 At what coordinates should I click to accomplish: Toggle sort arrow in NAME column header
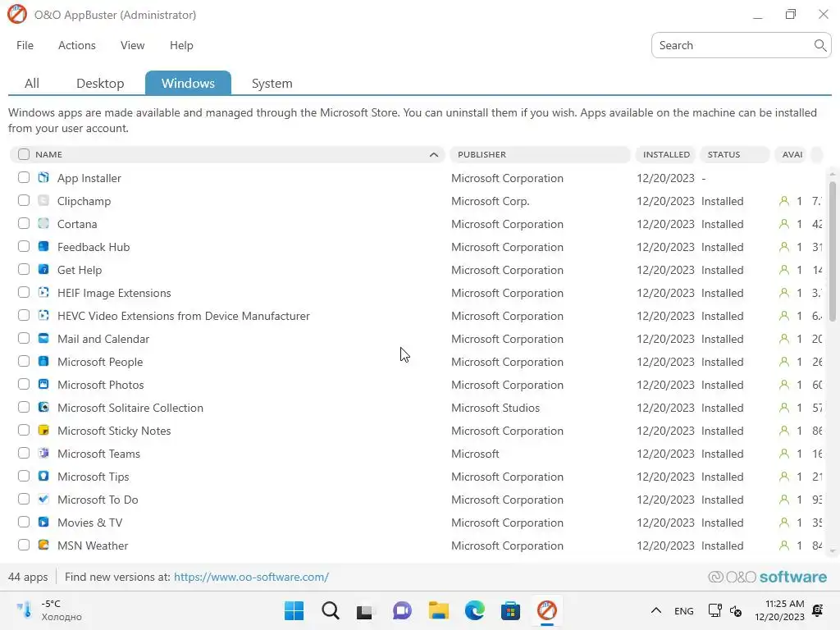tap(434, 155)
